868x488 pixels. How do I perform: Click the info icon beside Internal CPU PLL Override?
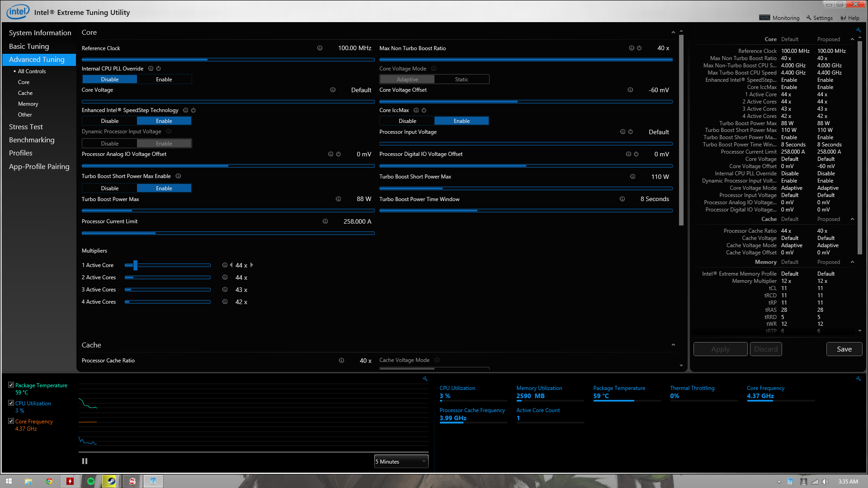click(151, 69)
